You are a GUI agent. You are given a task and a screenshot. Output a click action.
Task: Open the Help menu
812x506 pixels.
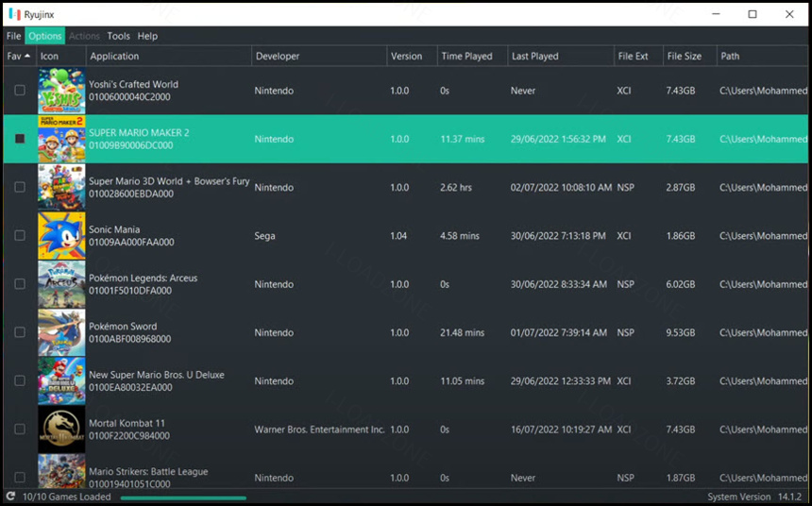click(x=147, y=36)
